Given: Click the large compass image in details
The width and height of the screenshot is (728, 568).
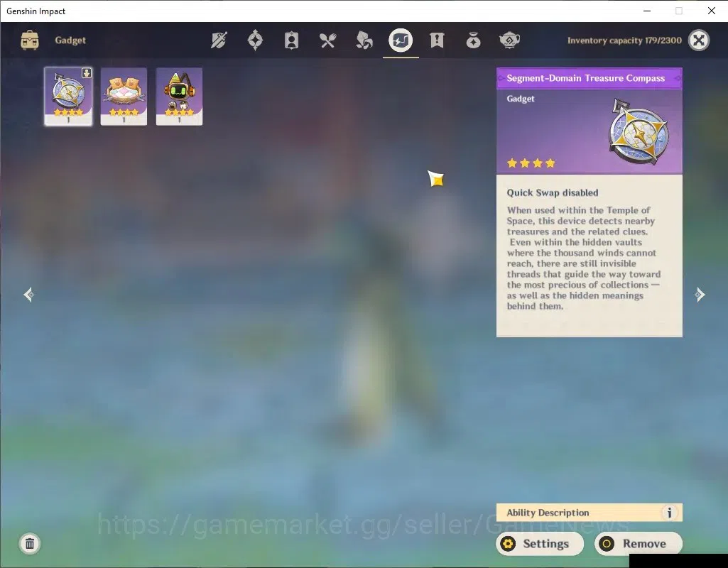Looking at the screenshot, I should click(639, 131).
